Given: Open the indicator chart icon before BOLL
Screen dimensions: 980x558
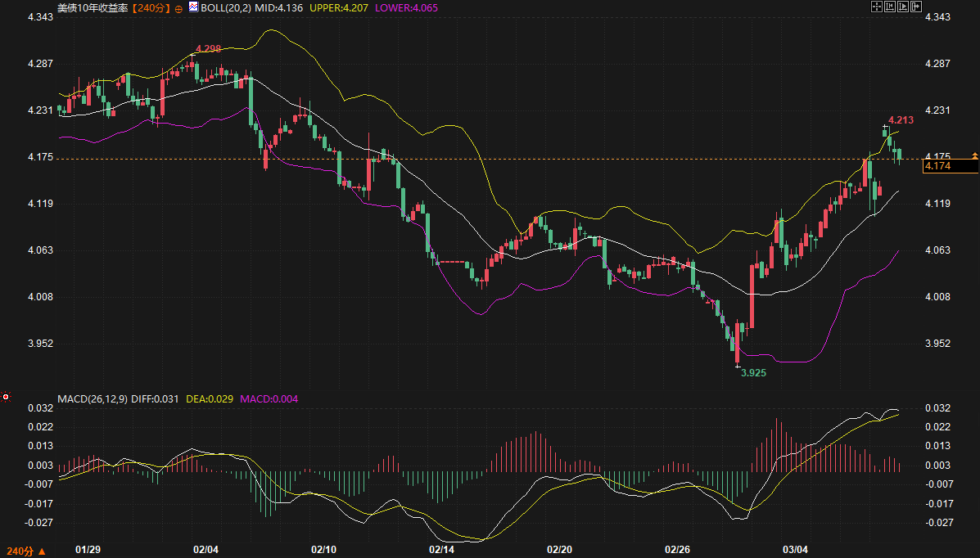Looking at the screenshot, I should click(193, 7).
